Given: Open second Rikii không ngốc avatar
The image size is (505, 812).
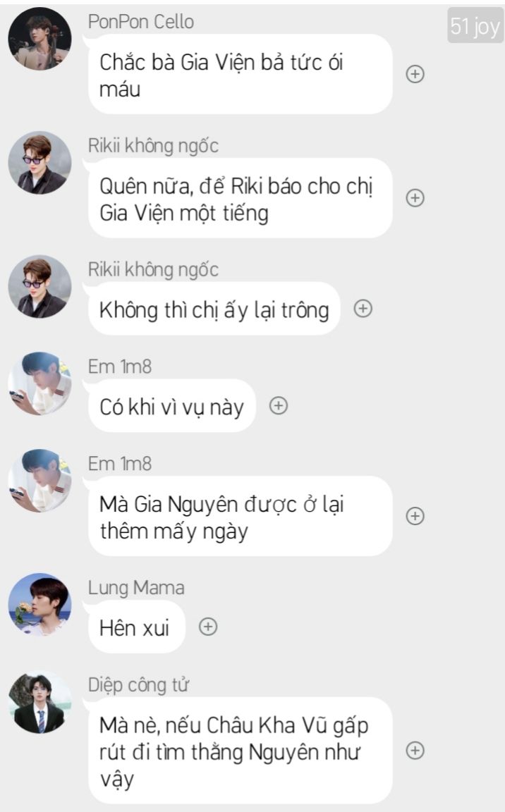Looking at the screenshot, I should [40, 286].
